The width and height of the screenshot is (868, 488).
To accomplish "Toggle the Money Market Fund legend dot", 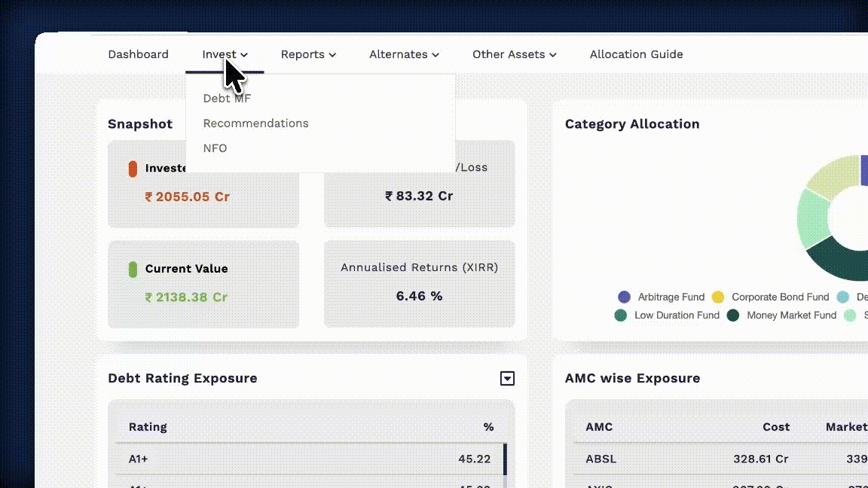I will tap(733, 316).
